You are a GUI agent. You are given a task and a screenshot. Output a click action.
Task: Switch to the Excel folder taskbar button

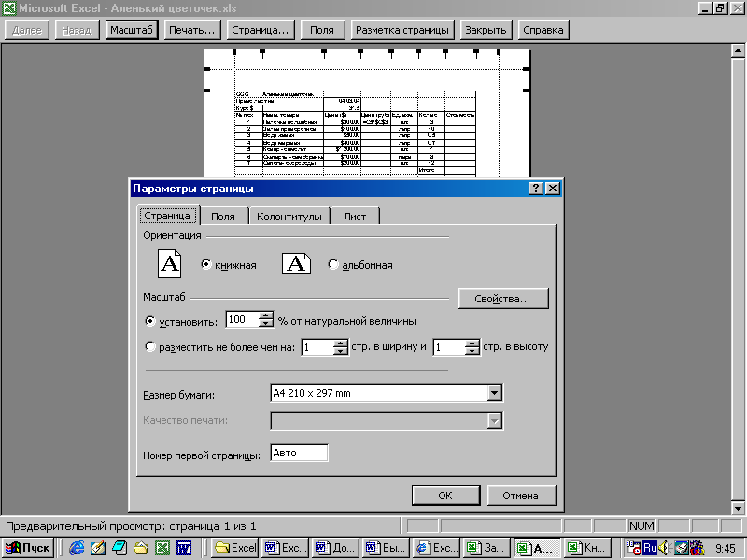235,548
